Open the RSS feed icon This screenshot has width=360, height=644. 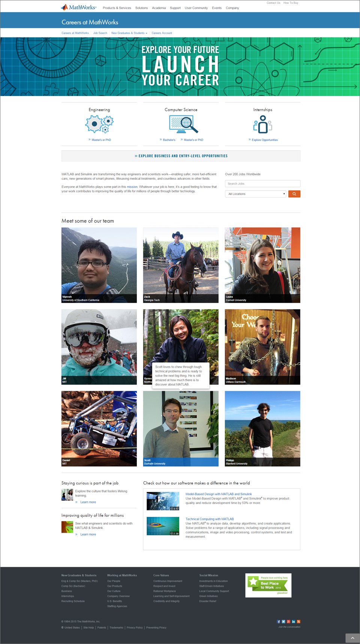coord(298,621)
